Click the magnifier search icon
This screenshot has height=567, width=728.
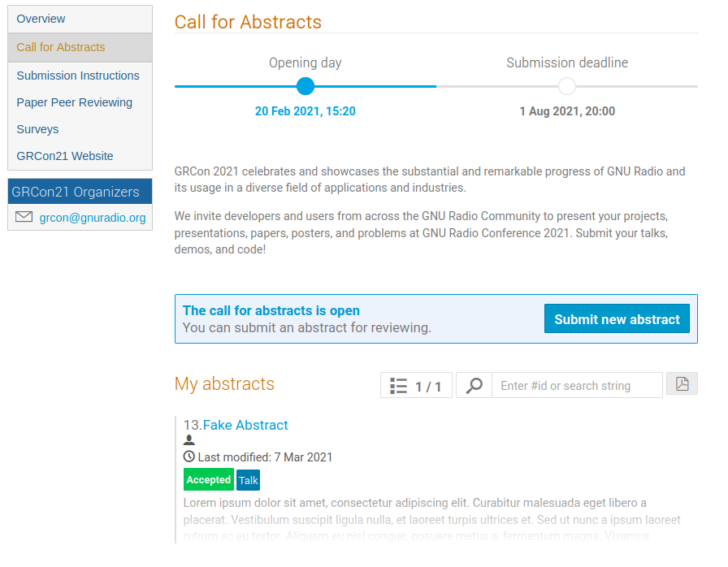pyautogui.click(x=475, y=386)
